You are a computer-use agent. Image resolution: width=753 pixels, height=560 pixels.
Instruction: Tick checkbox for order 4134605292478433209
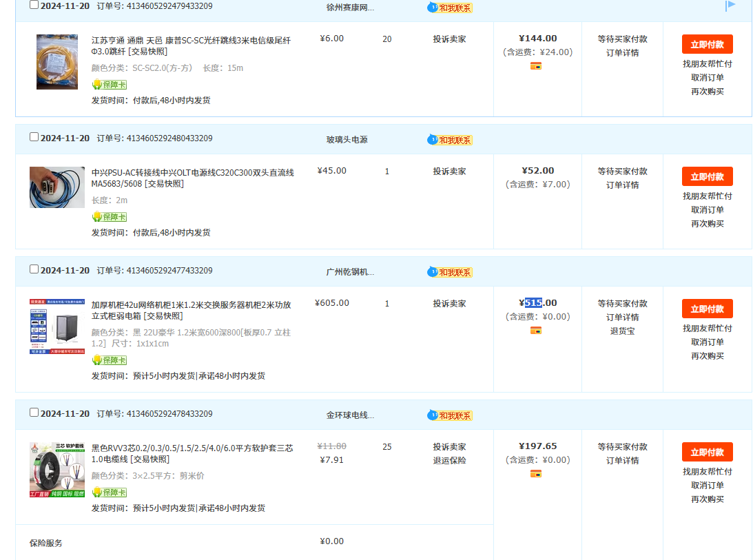coord(34,413)
